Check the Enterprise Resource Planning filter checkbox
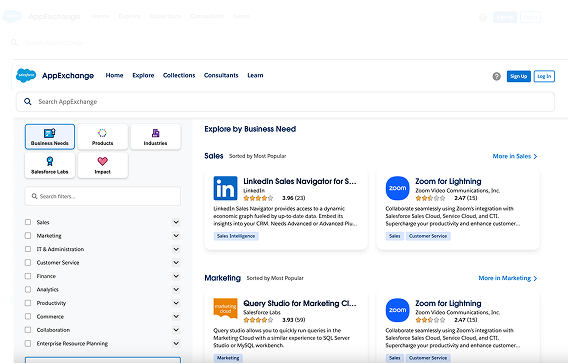The width and height of the screenshot is (568, 364). pos(28,343)
